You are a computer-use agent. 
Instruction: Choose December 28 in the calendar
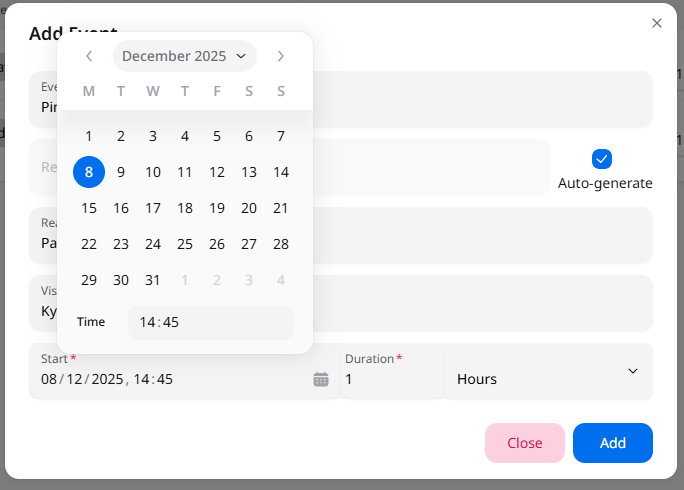click(281, 244)
